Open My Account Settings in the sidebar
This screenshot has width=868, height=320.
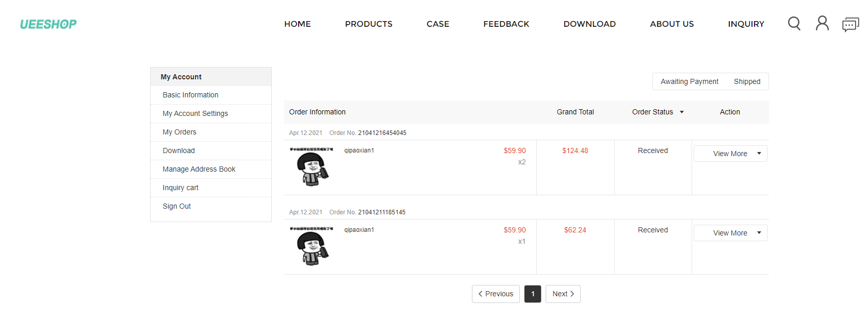pyautogui.click(x=195, y=113)
